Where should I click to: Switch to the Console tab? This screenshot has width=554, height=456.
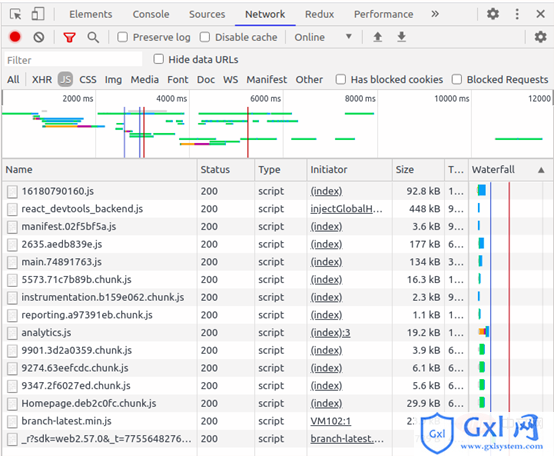pos(151,14)
